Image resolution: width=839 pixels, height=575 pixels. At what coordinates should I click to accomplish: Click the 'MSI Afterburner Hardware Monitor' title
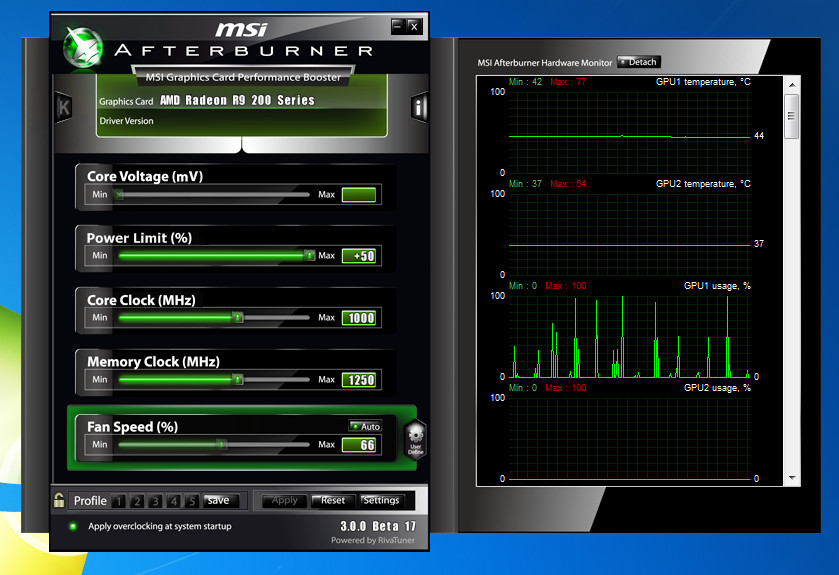click(545, 63)
